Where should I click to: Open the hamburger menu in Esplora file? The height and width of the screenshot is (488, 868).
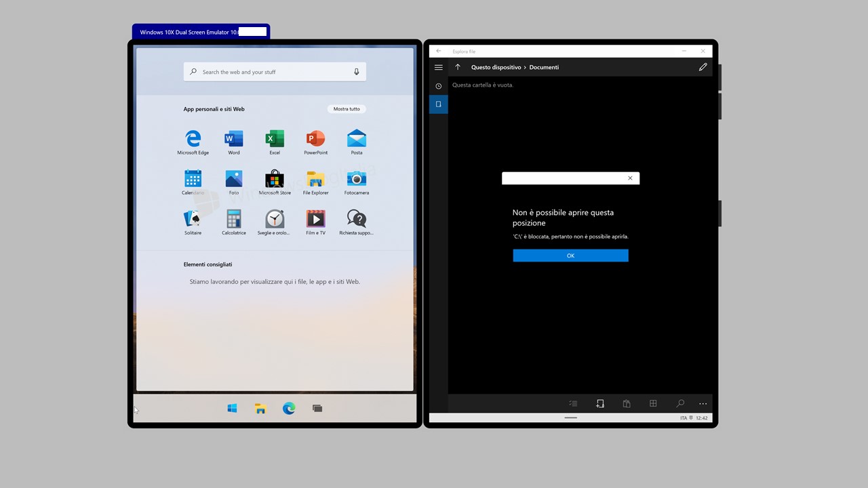[x=439, y=67]
